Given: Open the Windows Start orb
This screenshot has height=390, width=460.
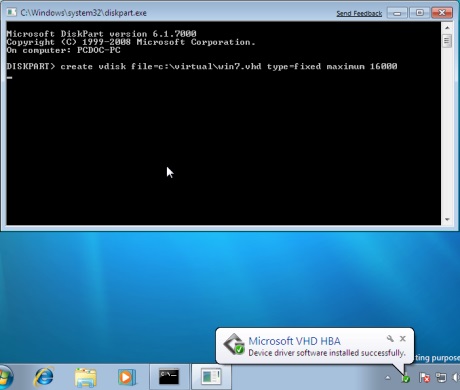Looking at the screenshot, I should 5,377.
